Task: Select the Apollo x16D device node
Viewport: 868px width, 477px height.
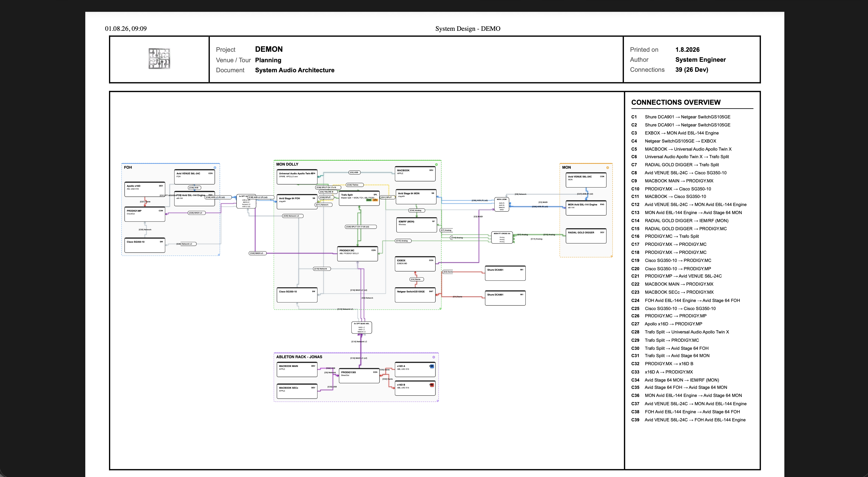Action: tap(145, 189)
